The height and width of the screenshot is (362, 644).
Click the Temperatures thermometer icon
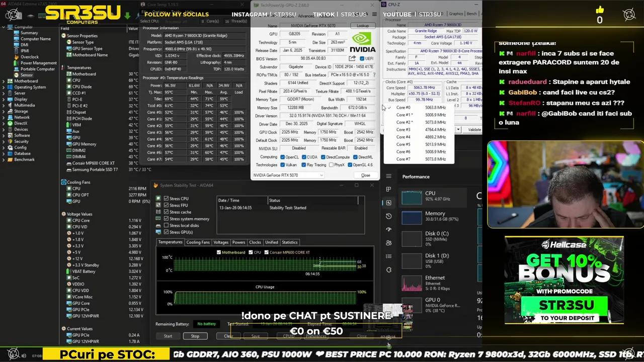coord(63,67)
